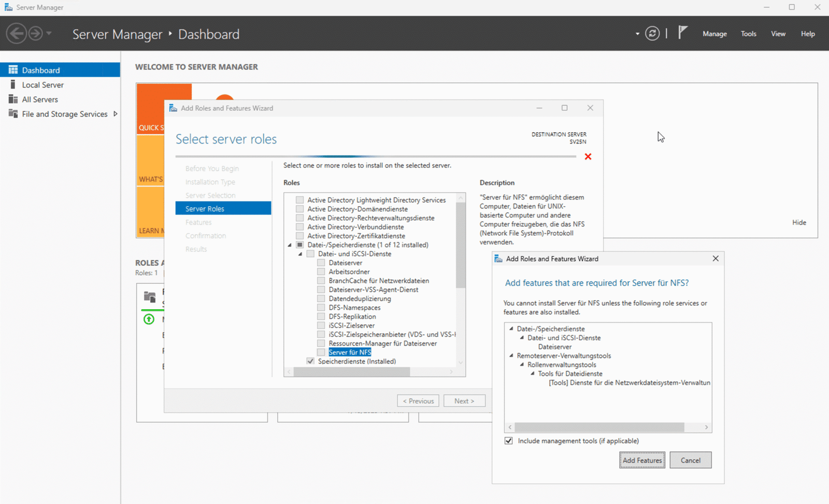Open notifications via the flag icon
The width and height of the screenshot is (829, 504).
pos(682,32)
